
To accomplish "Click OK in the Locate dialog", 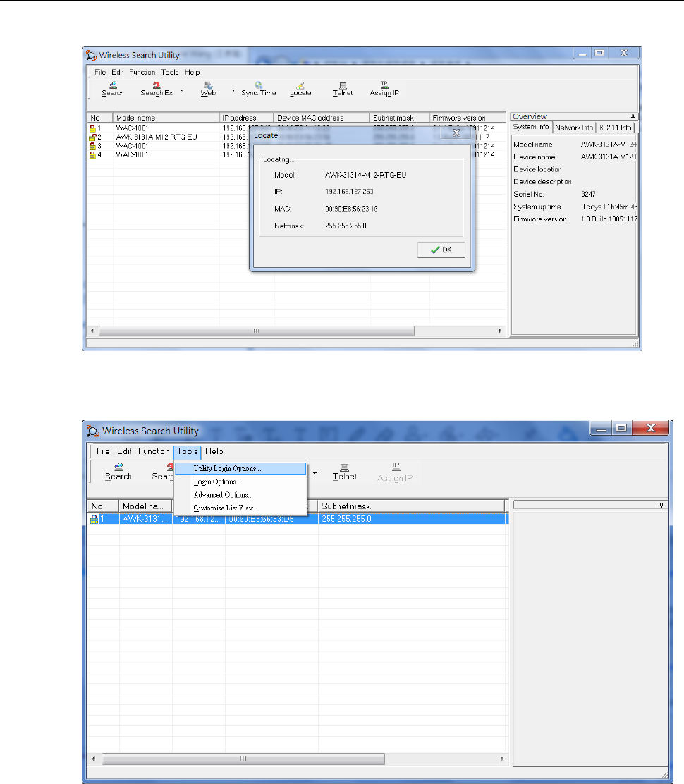I will pos(441,250).
